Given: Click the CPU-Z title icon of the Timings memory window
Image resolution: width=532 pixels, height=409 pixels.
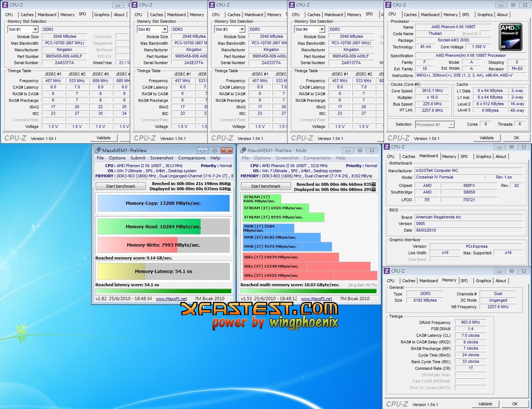Looking at the screenshot, I should [x=387, y=271].
